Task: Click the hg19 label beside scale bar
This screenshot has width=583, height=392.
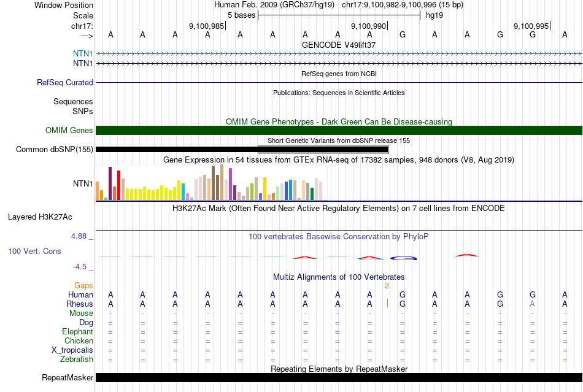Action: [434, 15]
